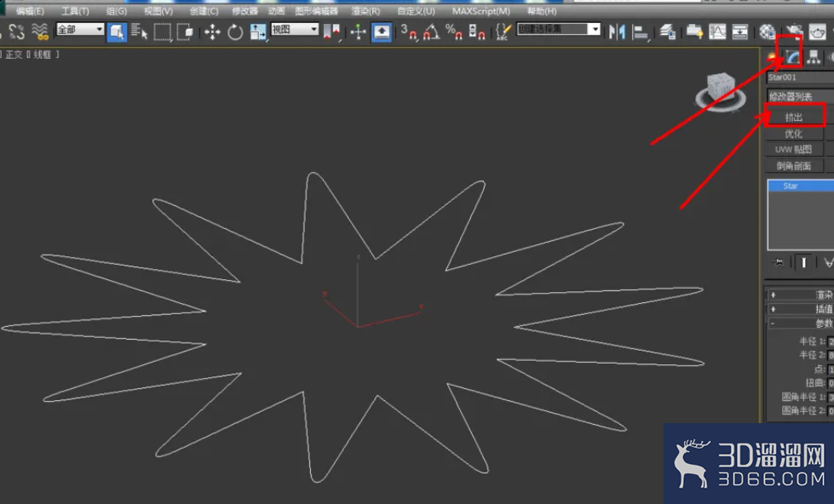Activate the Select and Scale tool
The height and width of the screenshot is (504, 834).
[x=258, y=31]
